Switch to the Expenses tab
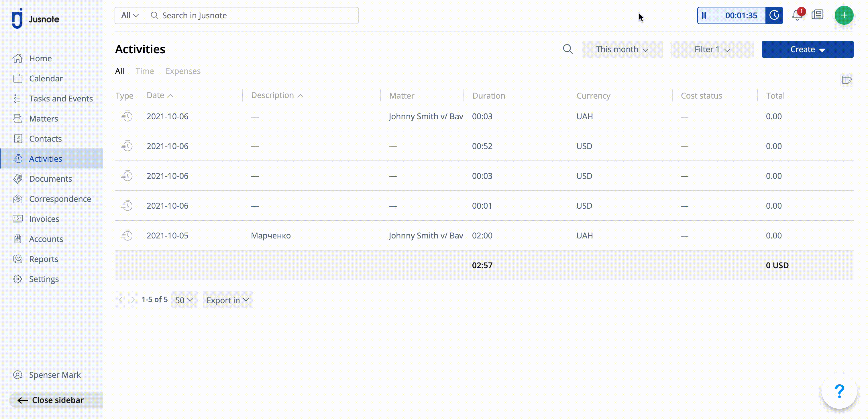Screen dimensions: 868x419 click(183, 71)
